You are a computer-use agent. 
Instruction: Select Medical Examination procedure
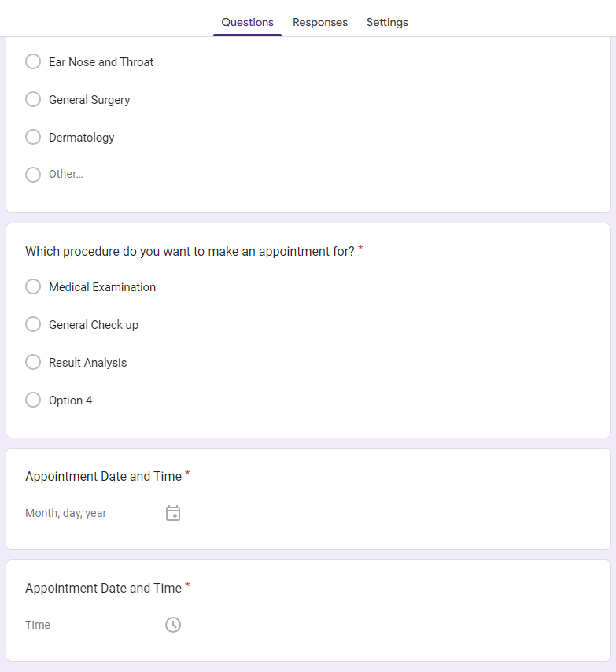[x=33, y=286]
